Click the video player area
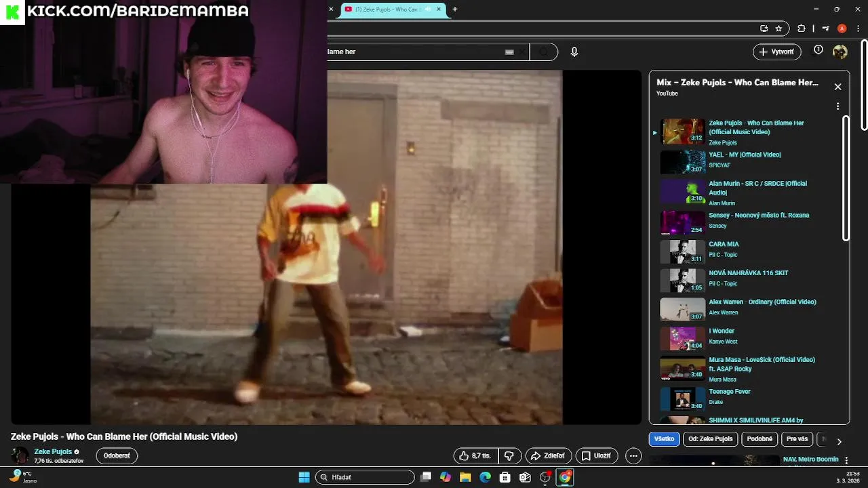The height and width of the screenshot is (488, 868). click(326, 247)
